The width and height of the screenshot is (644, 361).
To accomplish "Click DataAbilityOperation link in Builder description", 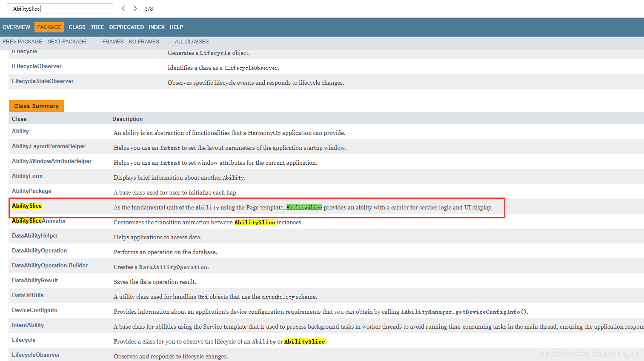I will [x=173, y=267].
